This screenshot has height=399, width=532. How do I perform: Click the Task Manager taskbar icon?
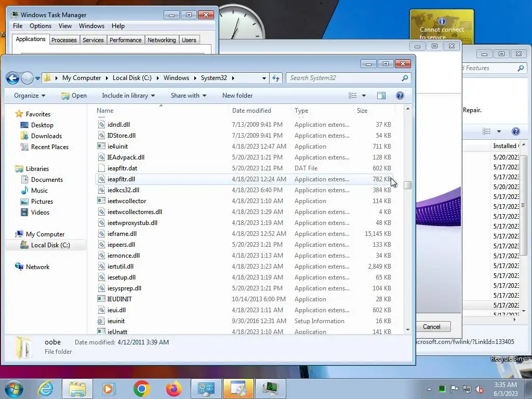click(x=270, y=389)
